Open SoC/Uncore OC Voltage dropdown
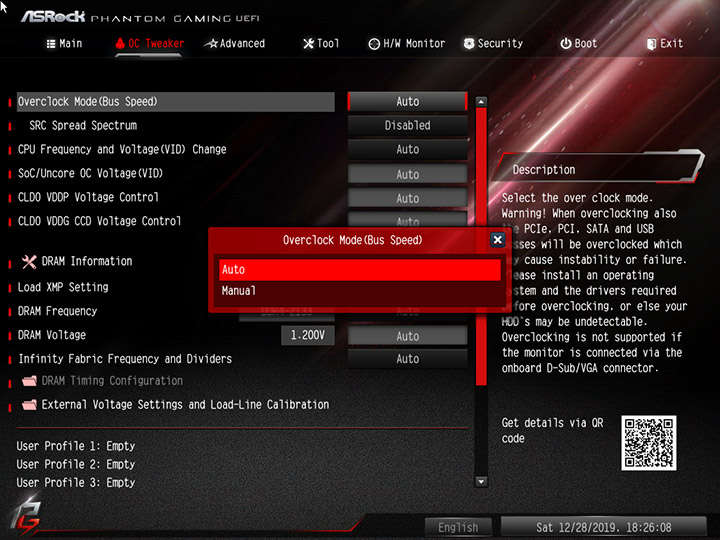 pyautogui.click(x=407, y=174)
